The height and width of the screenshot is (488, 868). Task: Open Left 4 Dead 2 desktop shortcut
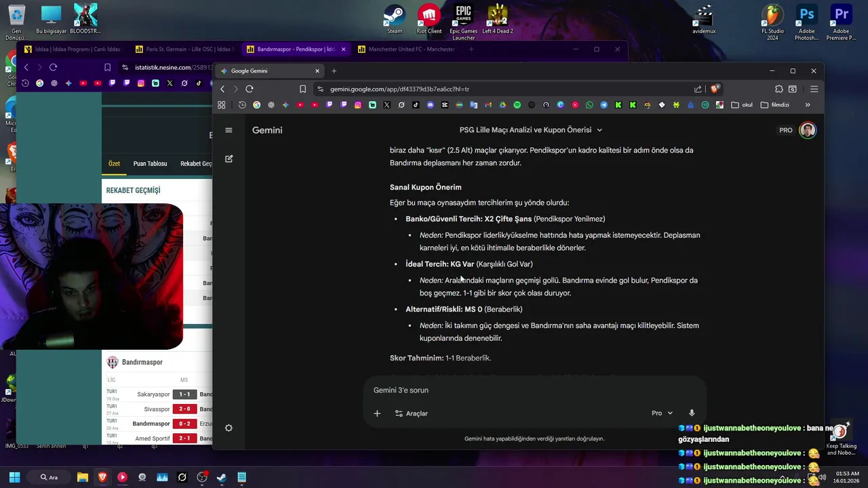[498, 19]
